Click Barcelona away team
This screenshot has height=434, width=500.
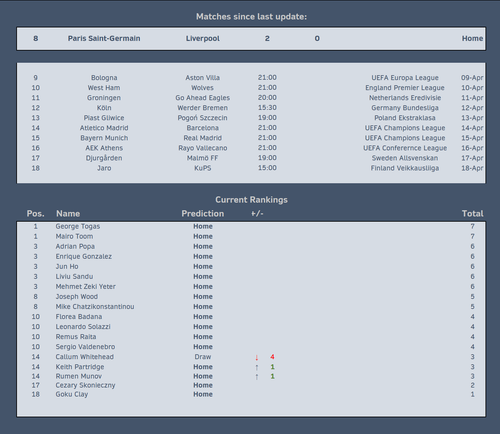(x=203, y=128)
